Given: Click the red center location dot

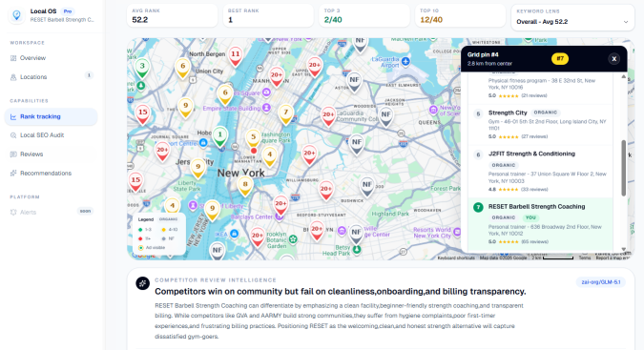Looking at the screenshot, I should tap(254, 151).
